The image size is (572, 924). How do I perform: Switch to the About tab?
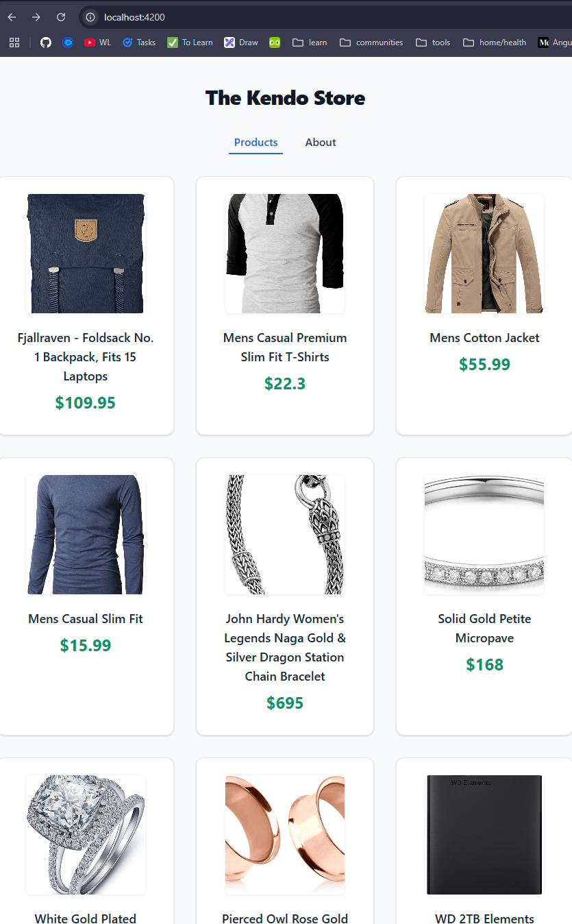click(x=320, y=142)
